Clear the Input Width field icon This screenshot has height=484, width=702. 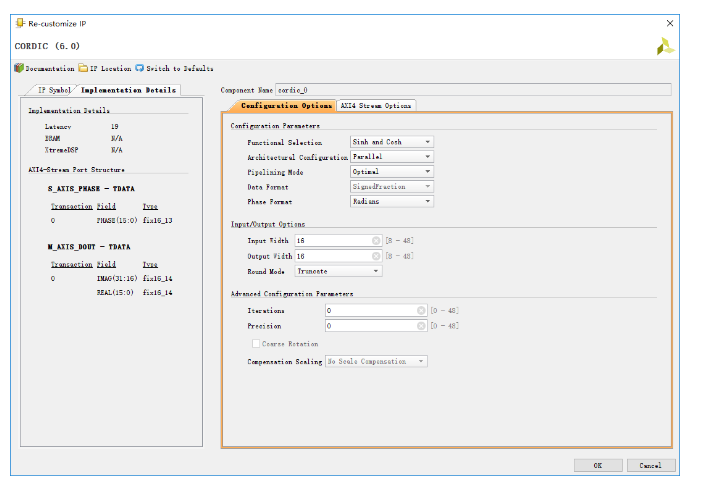(375, 241)
